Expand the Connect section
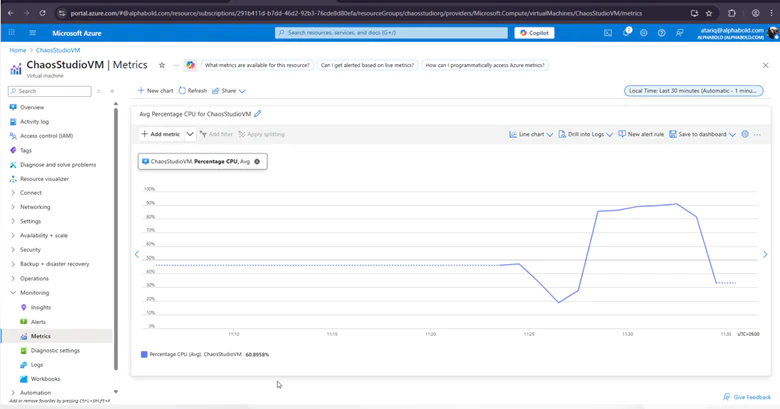Viewport: 780px width, 409px height. point(30,193)
